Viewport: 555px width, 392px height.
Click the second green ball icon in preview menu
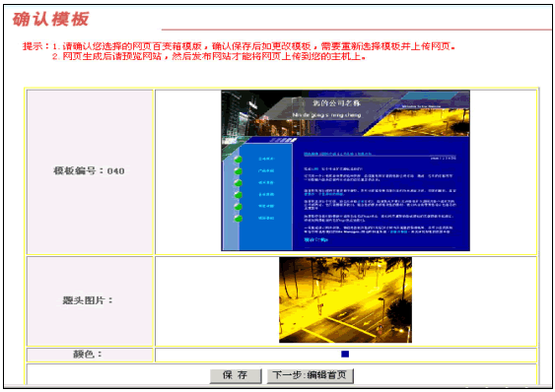(238, 170)
